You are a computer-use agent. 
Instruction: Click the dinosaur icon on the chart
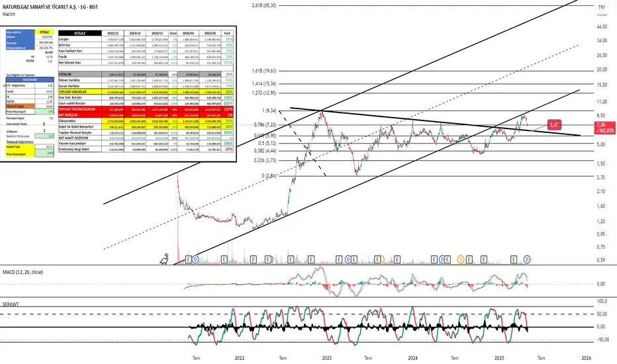[x=164, y=259]
